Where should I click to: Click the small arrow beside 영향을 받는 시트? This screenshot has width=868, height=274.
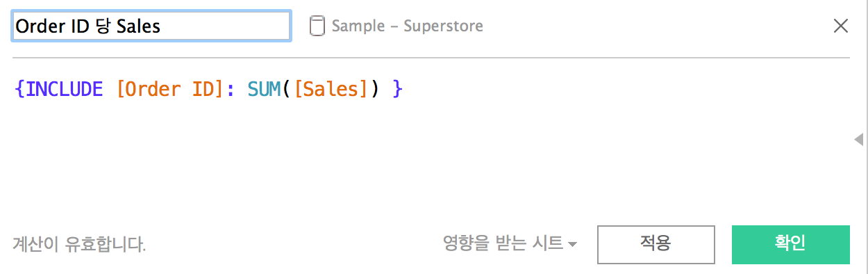572,244
